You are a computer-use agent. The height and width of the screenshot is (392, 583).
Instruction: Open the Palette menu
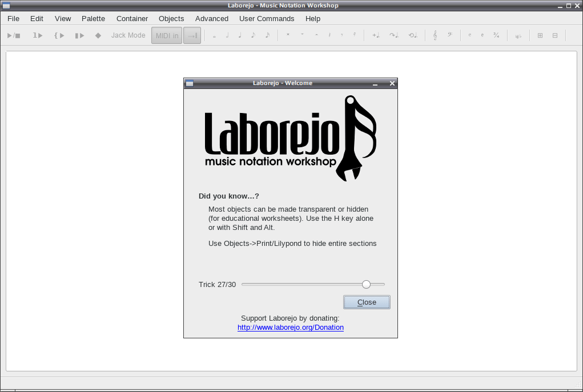click(93, 19)
